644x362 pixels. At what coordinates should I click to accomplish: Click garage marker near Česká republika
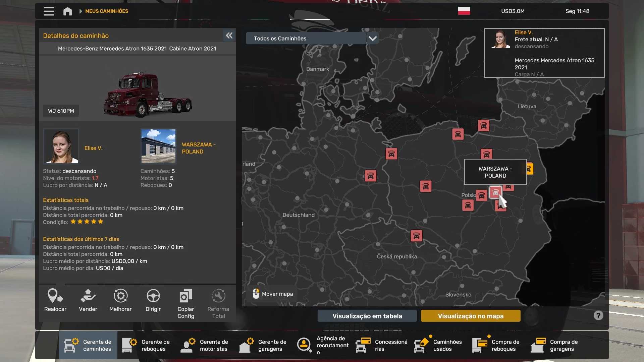tap(416, 236)
